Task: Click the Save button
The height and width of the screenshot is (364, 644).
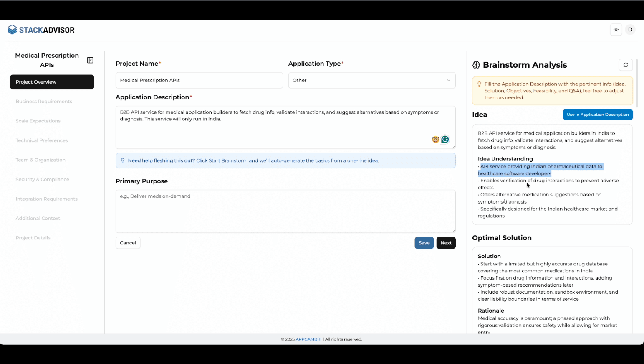Action: [424, 243]
